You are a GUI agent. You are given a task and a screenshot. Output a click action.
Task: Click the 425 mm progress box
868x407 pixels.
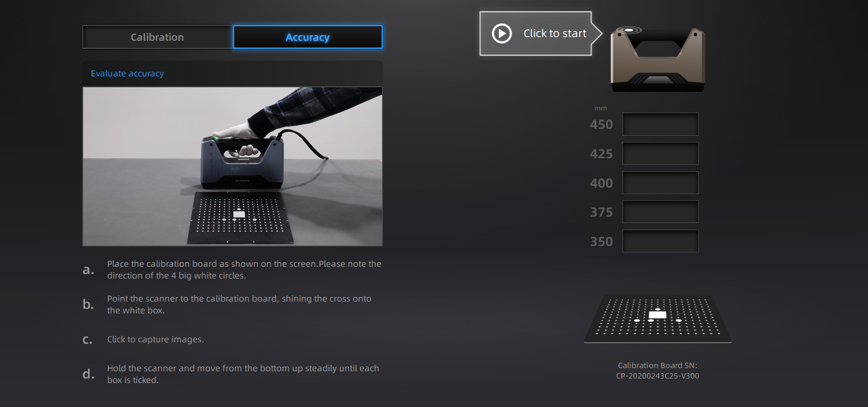(660, 153)
